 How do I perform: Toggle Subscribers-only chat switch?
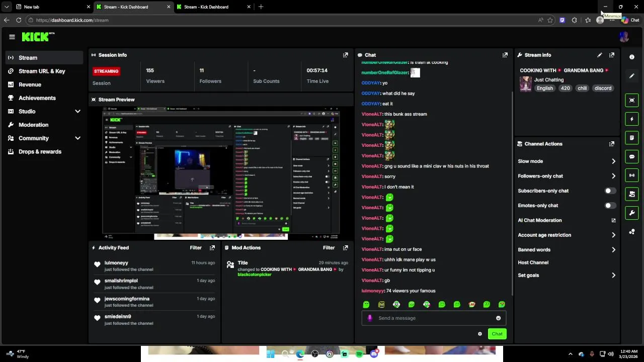pos(609,191)
